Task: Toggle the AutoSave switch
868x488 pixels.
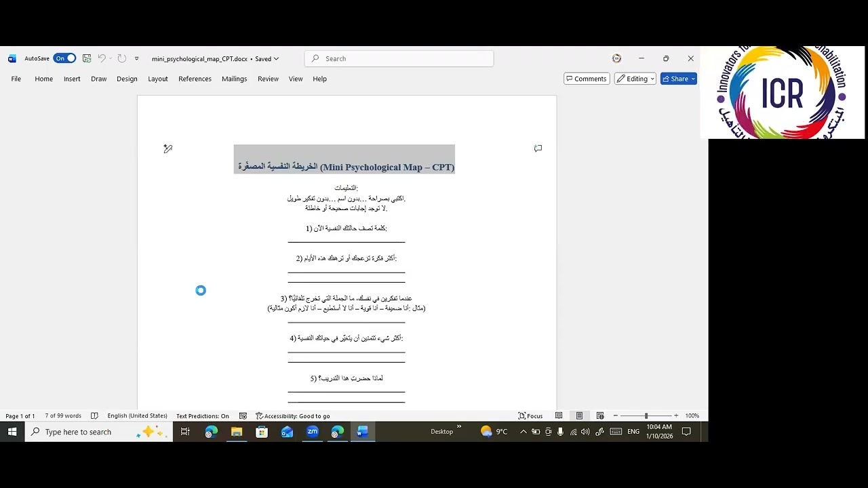Action: (65, 58)
